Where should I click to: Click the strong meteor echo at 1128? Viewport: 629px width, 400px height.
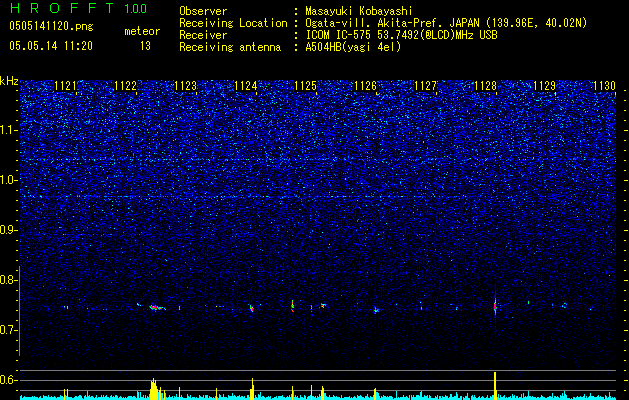tap(495, 307)
